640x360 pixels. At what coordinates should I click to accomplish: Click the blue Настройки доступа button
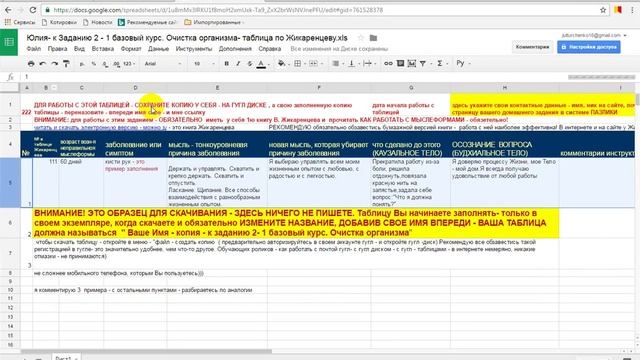589,47
